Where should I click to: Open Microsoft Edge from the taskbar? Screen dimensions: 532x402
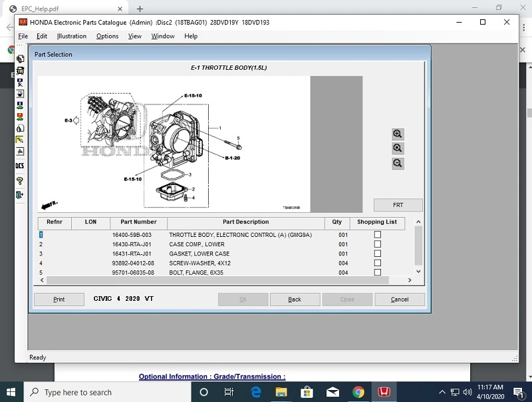click(x=255, y=392)
